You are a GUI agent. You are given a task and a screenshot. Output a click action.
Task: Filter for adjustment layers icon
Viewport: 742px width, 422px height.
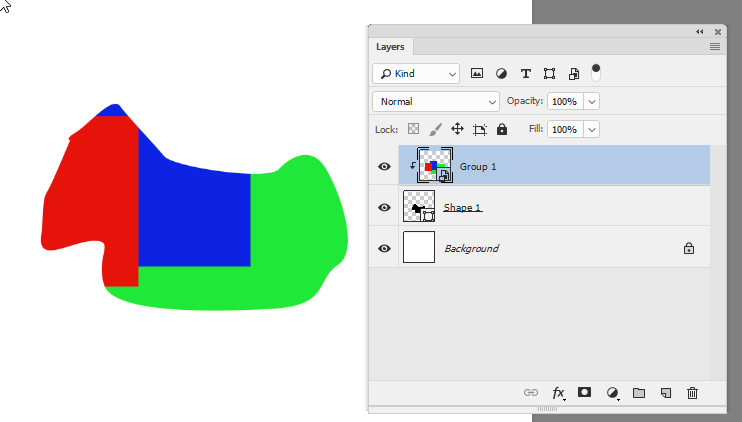501,73
